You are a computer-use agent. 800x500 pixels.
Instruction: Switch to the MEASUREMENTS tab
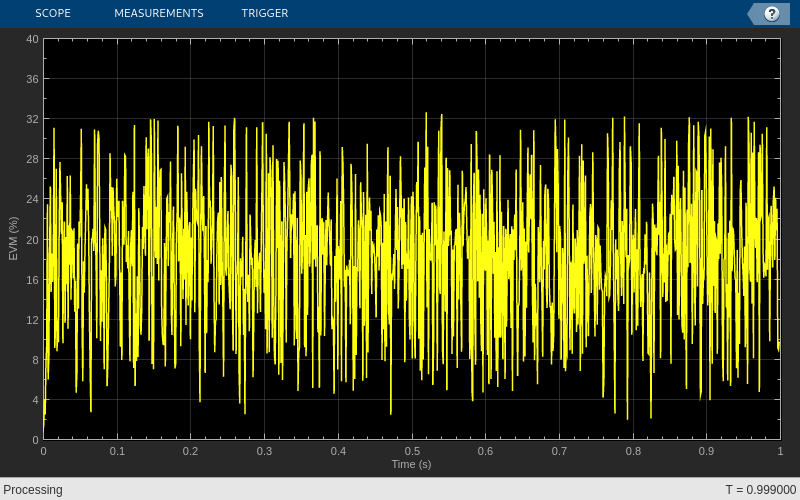[x=159, y=13]
